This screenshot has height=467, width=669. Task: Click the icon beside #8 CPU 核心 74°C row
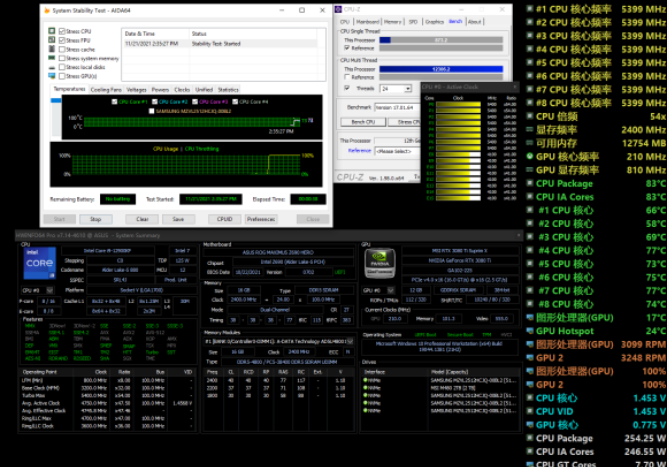[530, 304]
